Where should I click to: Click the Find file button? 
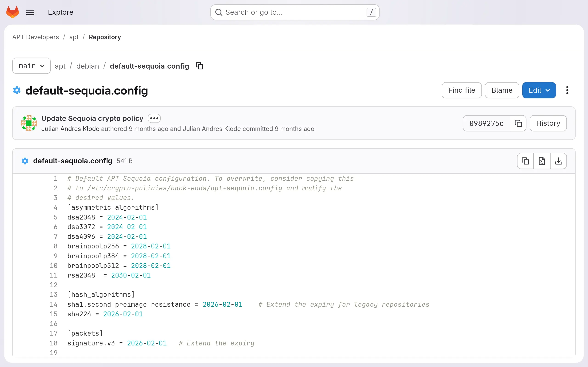(461, 90)
